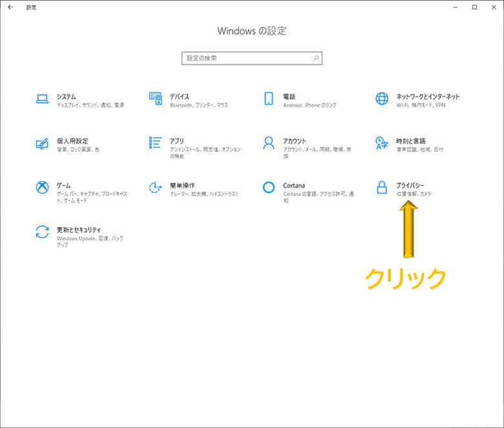Select the ゲーム title text
Viewport: 504px width, 428px height.
(x=63, y=186)
